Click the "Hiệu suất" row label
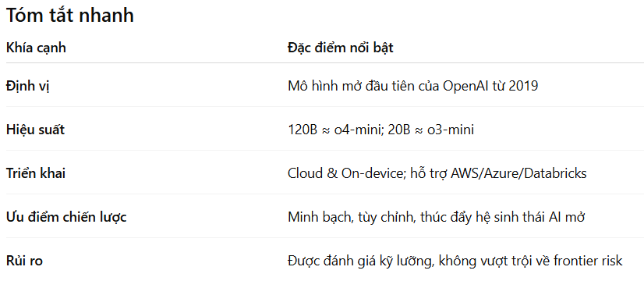This screenshot has width=644, height=281. (x=35, y=130)
